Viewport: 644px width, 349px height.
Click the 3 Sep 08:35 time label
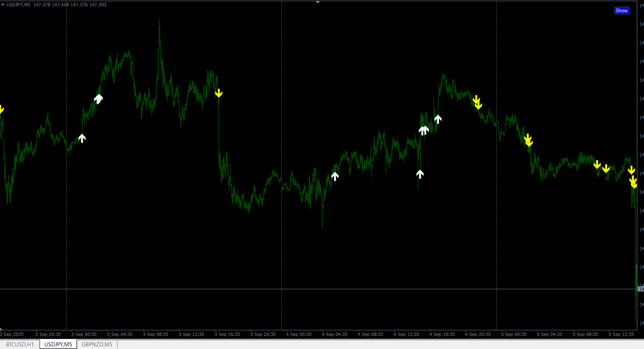(x=156, y=334)
